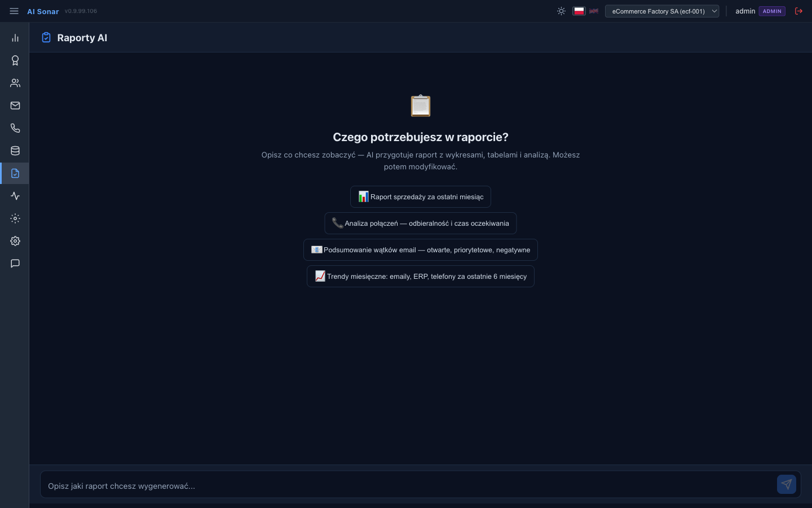Open the hamburger navigation menu

(14, 11)
